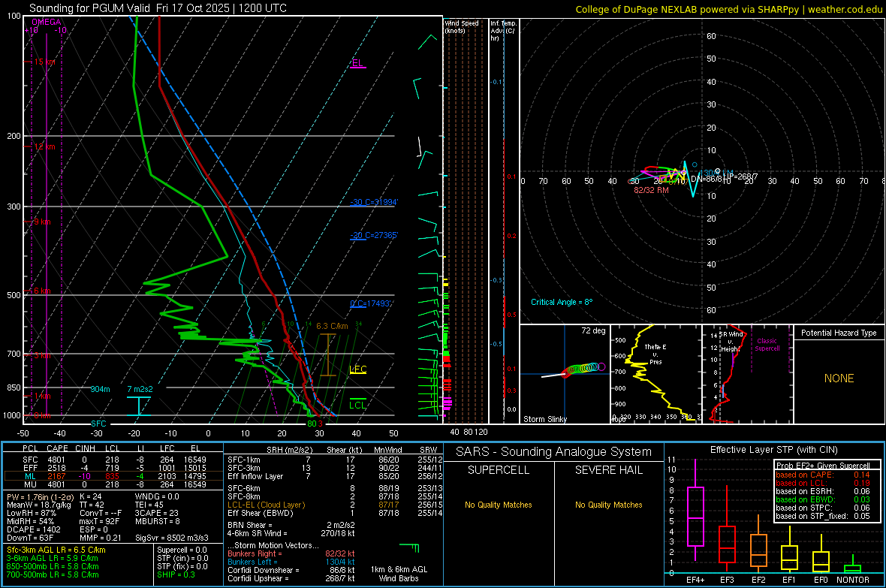Click the yellow 'LFC' level marker
886x588 pixels.
click(357, 369)
